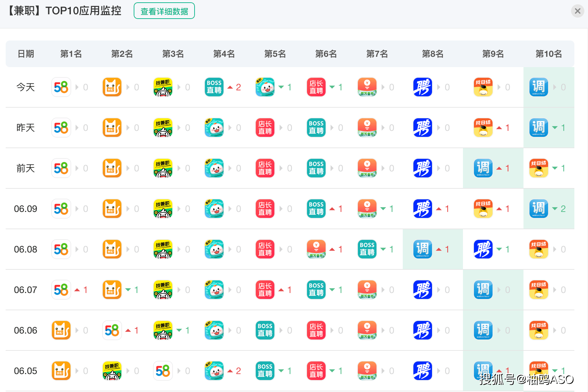Click 找兼职 icon in 06.05 row
This screenshot has height=392, width=588.
click(x=112, y=371)
